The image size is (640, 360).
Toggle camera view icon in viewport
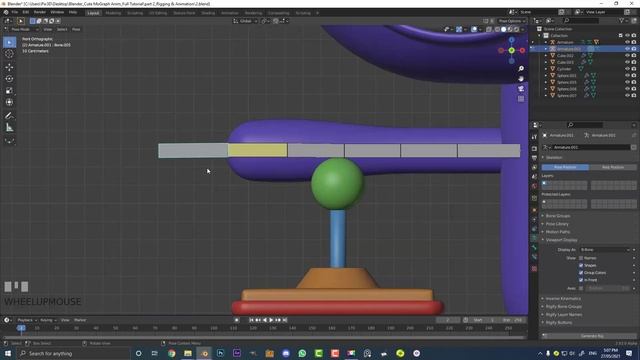click(x=521, y=89)
